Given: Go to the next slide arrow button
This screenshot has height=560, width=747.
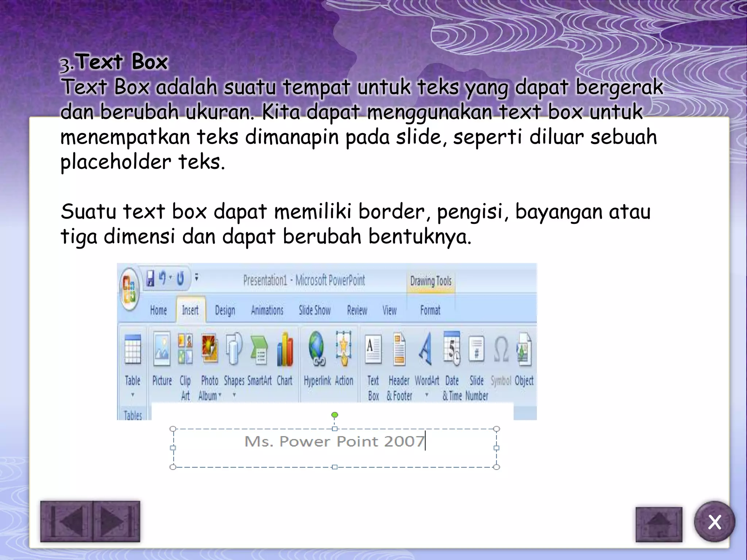Looking at the screenshot, I should pyautogui.click(x=117, y=521).
